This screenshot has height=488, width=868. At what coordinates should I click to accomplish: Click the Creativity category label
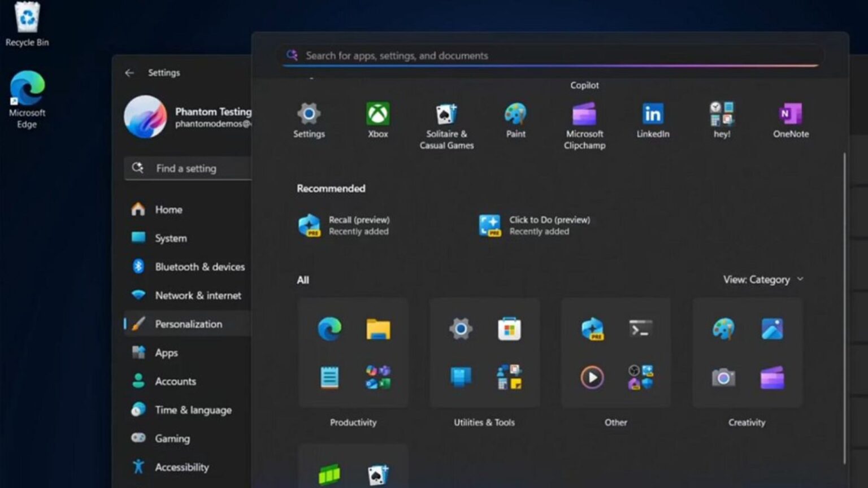[747, 422]
